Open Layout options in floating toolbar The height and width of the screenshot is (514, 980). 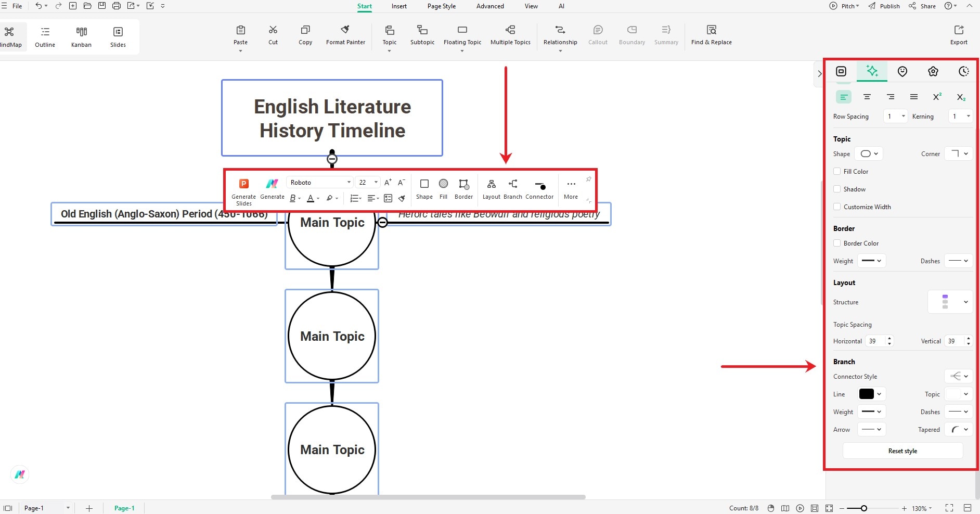click(x=491, y=189)
